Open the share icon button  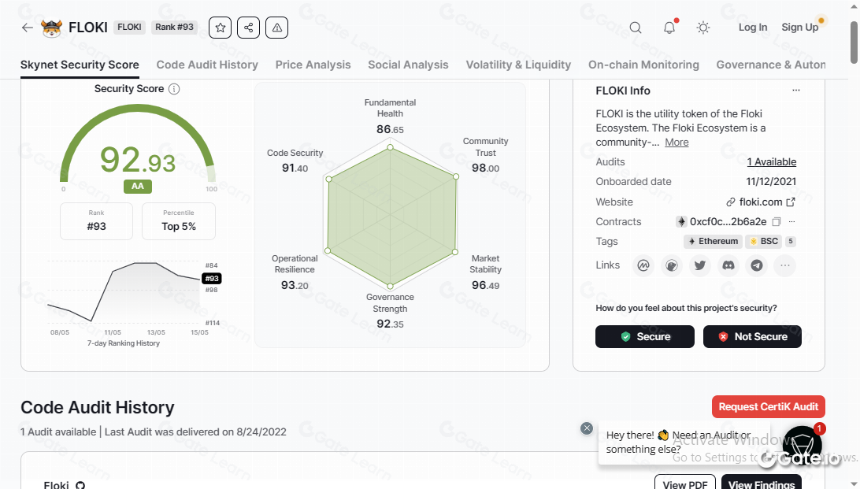click(248, 27)
